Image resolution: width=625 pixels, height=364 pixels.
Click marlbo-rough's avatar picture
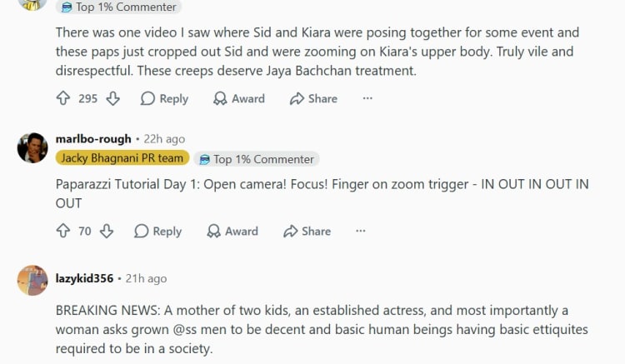32,147
